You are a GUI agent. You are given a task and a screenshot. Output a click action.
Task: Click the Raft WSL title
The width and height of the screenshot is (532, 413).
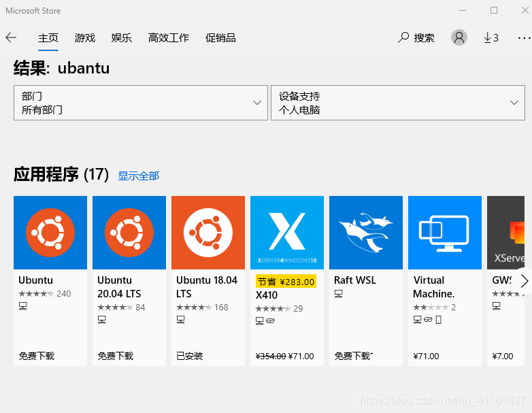(355, 280)
